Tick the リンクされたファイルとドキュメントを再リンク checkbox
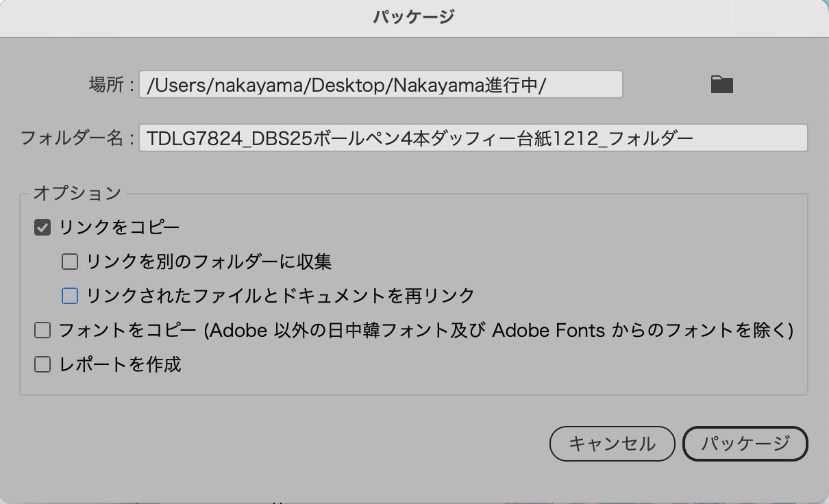 coord(70,296)
